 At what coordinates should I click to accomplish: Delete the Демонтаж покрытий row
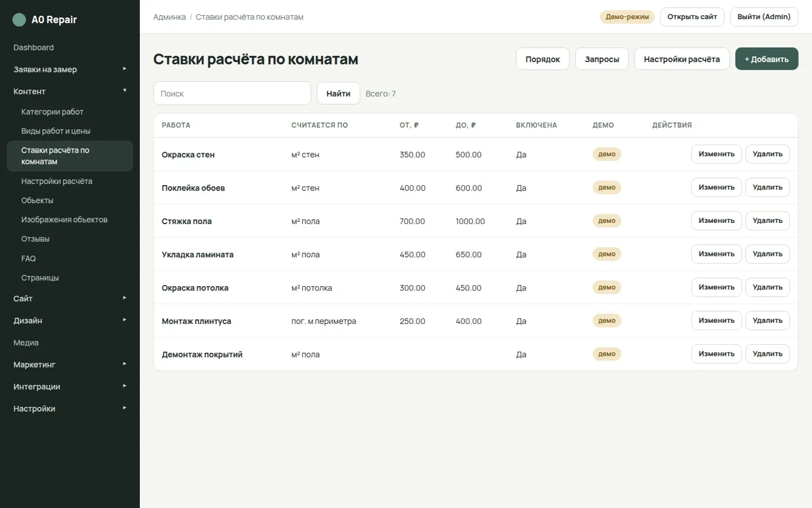(767, 354)
